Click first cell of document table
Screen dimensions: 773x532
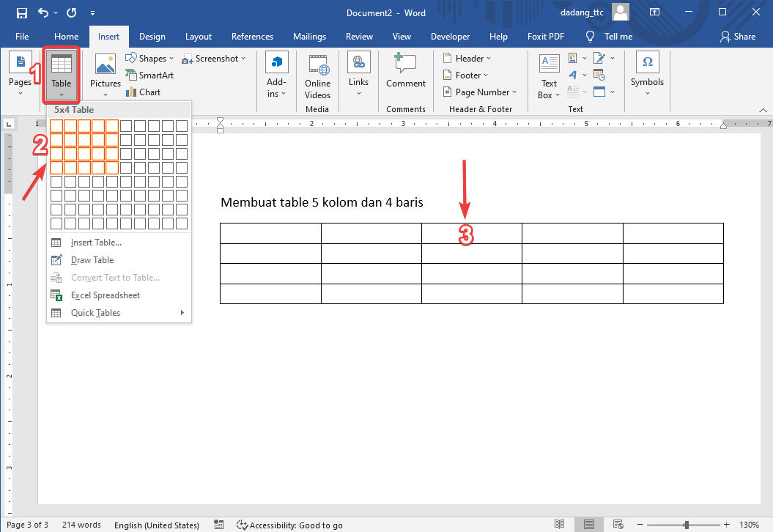(x=270, y=233)
